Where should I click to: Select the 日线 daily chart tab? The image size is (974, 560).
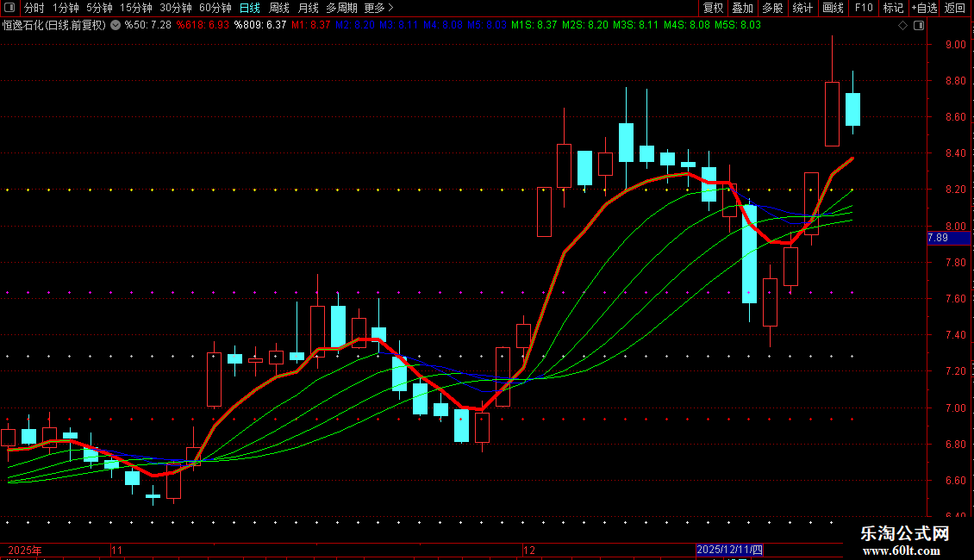tap(250, 8)
